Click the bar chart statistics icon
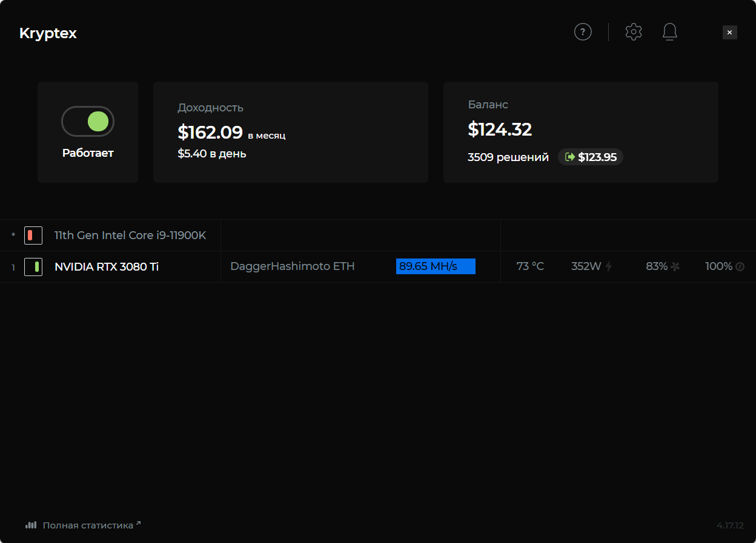The image size is (756, 543). (31, 525)
